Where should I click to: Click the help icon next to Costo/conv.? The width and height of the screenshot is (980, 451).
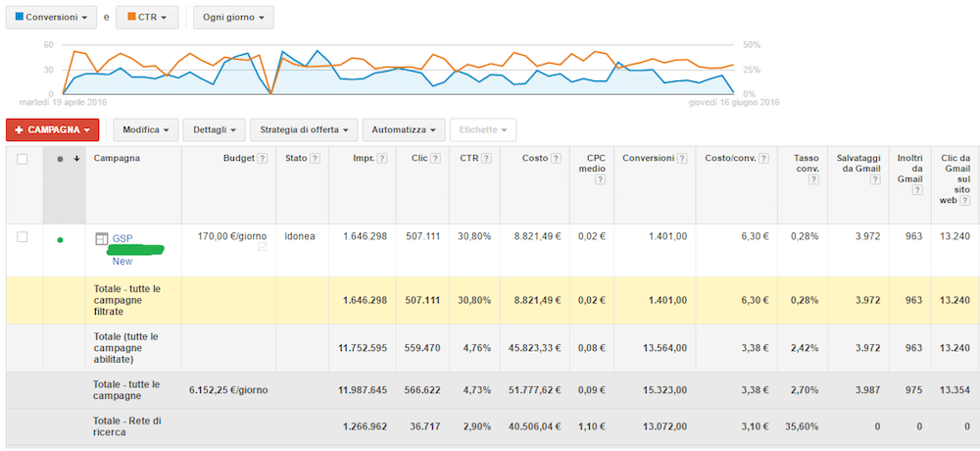763,158
